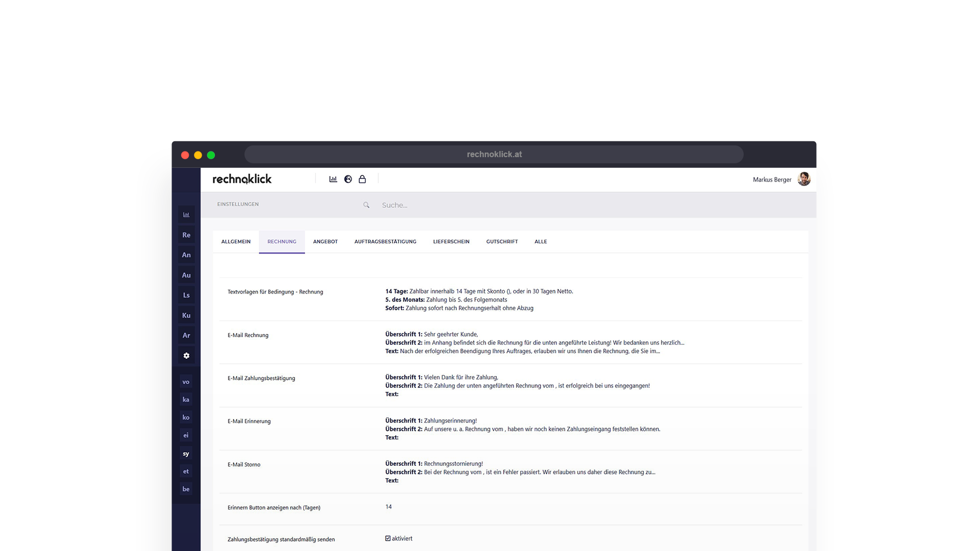Open the Ku sidebar item
The image size is (980, 551).
[186, 315]
